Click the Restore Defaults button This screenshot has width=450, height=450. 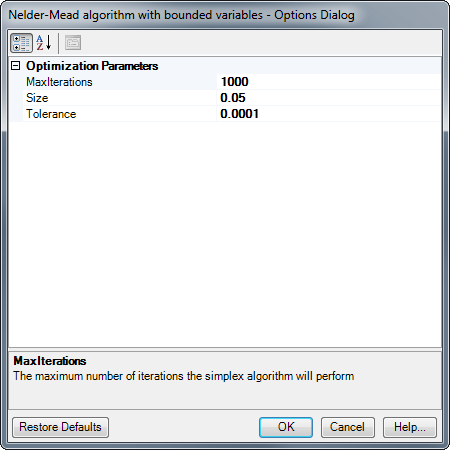pyautogui.click(x=60, y=427)
